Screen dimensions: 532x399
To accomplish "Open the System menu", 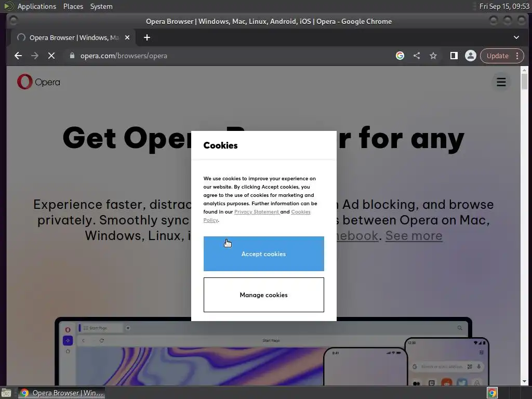I will pyautogui.click(x=101, y=6).
